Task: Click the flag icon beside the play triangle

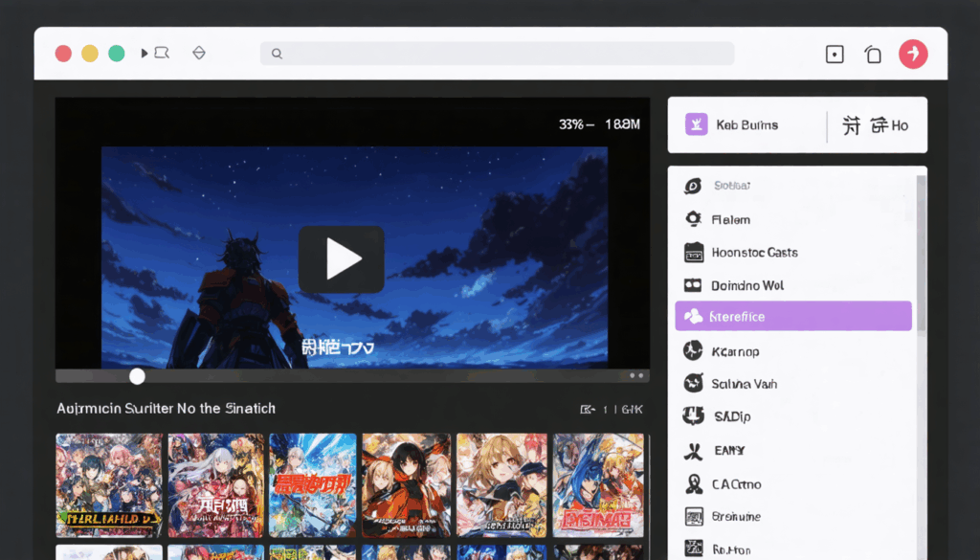Action: 162,53
